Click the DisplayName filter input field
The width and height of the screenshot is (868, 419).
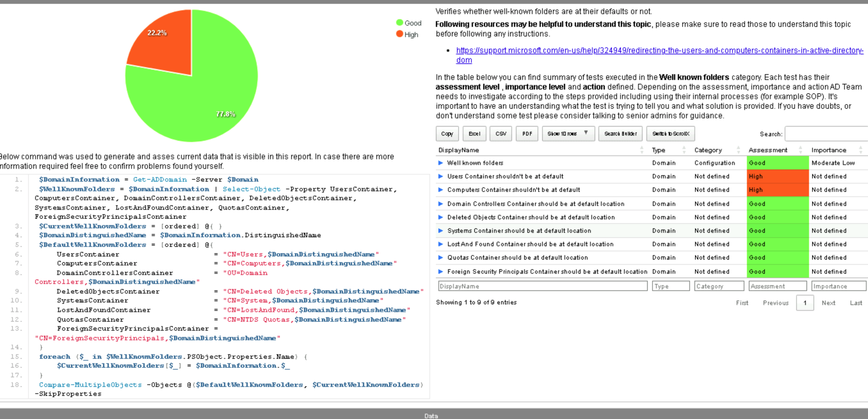(542, 286)
